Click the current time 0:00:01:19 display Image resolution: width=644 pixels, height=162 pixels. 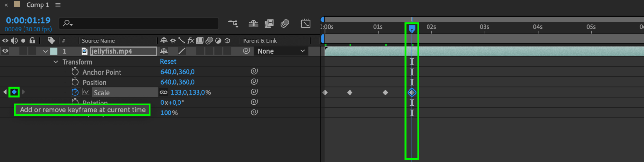point(28,21)
